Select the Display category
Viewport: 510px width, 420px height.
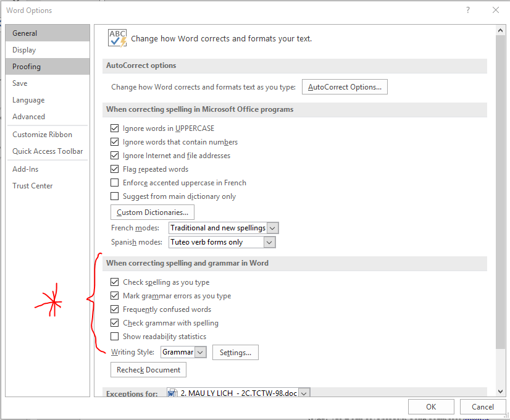pos(48,50)
